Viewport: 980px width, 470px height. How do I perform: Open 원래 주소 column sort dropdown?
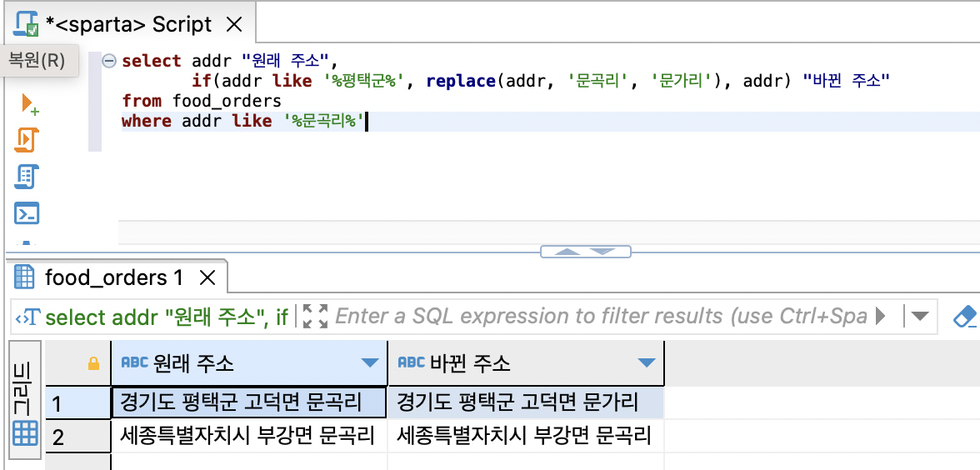[370, 363]
